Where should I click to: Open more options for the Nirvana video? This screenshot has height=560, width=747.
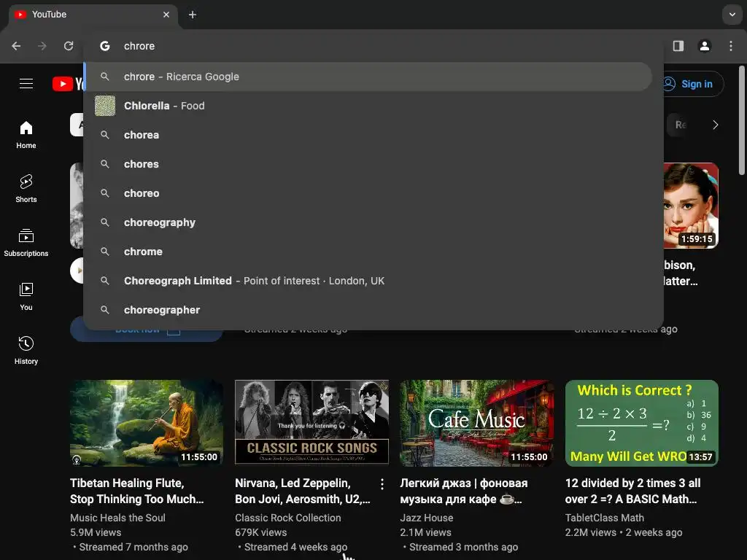coord(382,484)
